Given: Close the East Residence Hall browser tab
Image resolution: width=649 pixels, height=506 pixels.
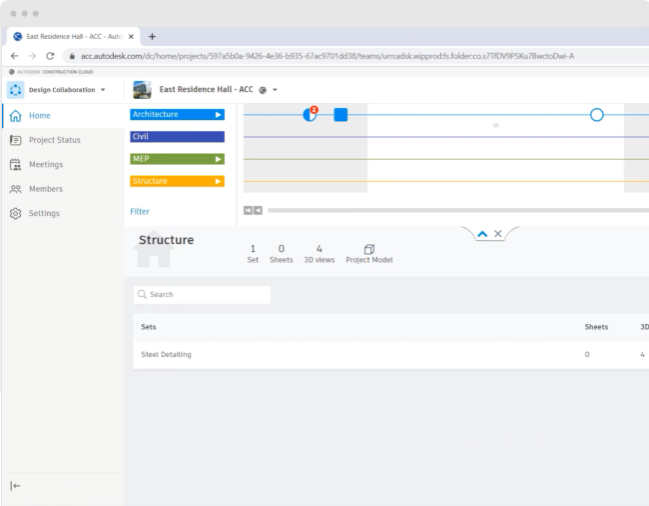Looking at the screenshot, I should point(131,37).
